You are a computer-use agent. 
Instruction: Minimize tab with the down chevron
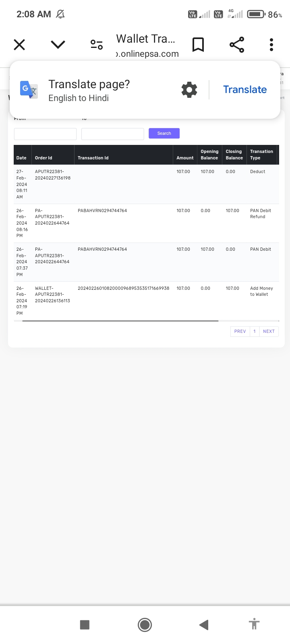58,44
